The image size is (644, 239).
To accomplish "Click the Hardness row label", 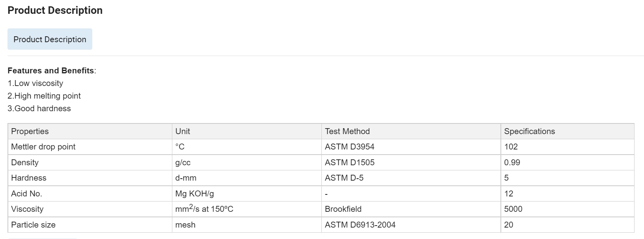I will tap(29, 178).
